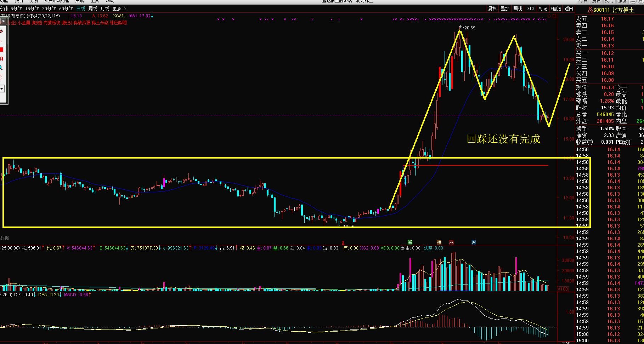Image resolution: width=644 pixels, height=344 pixels.
Task: Open the 画线 drawing tools
Action: point(518,8)
